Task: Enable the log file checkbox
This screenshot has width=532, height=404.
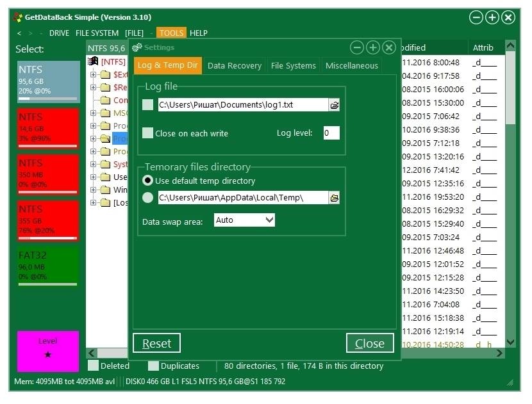Action: (x=147, y=105)
